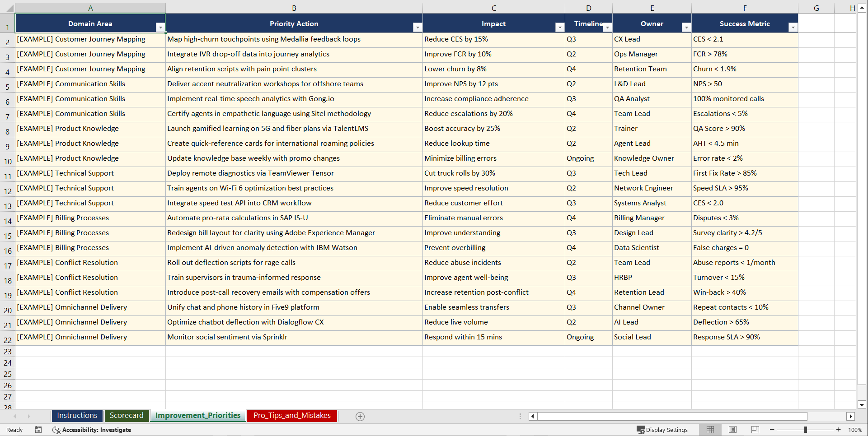Open the Pro_Tips_and_Mistakes tab
This screenshot has height=436, width=868.
291,416
